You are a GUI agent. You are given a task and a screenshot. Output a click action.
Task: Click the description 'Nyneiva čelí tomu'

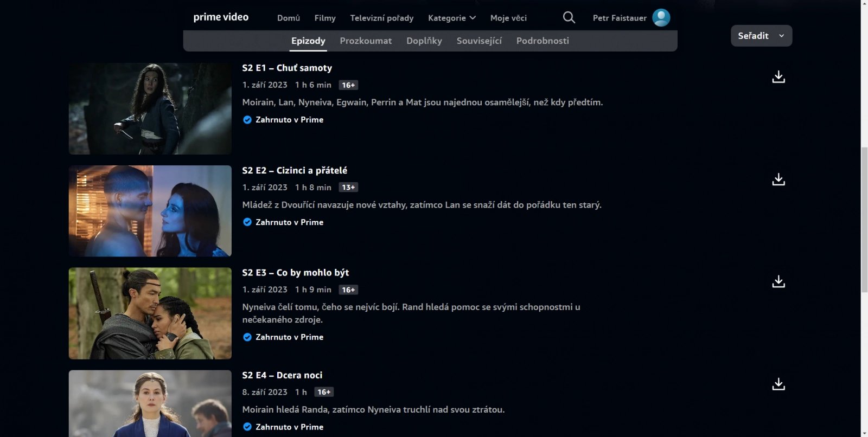coord(411,313)
